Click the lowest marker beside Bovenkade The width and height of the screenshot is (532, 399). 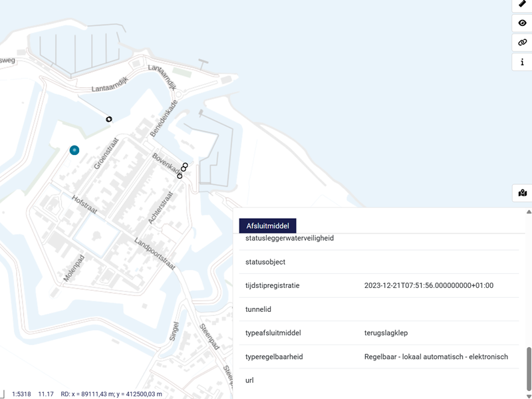[180, 176]
